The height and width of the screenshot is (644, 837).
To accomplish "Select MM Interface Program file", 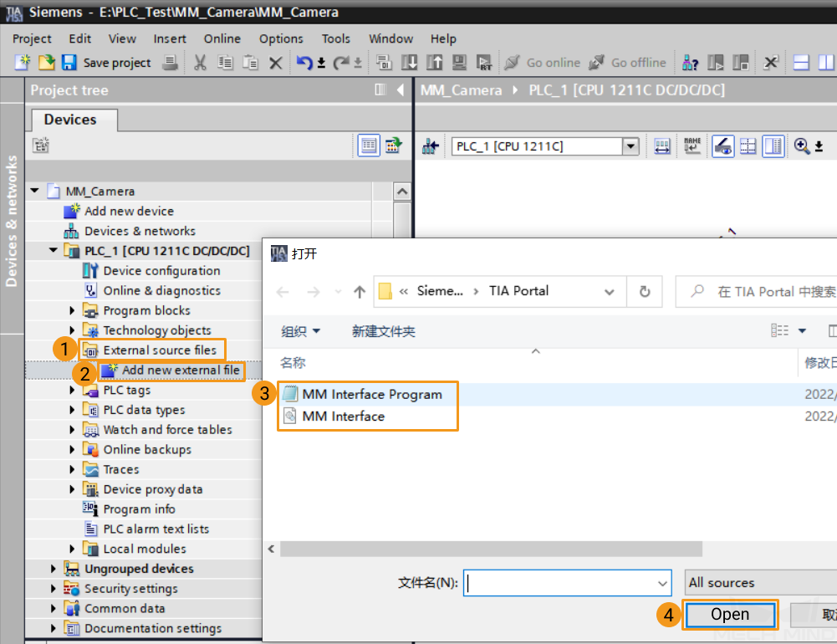I will [x=372, y=394].
